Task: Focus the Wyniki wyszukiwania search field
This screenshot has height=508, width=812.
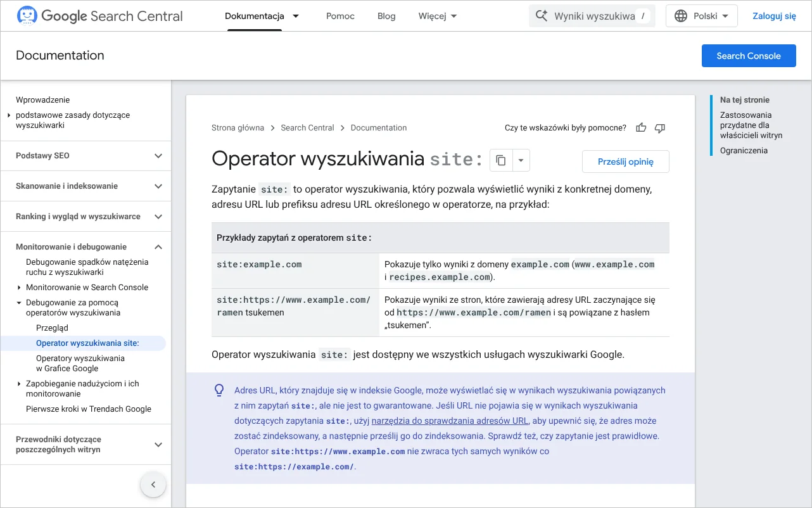Action: click(592, 16)
